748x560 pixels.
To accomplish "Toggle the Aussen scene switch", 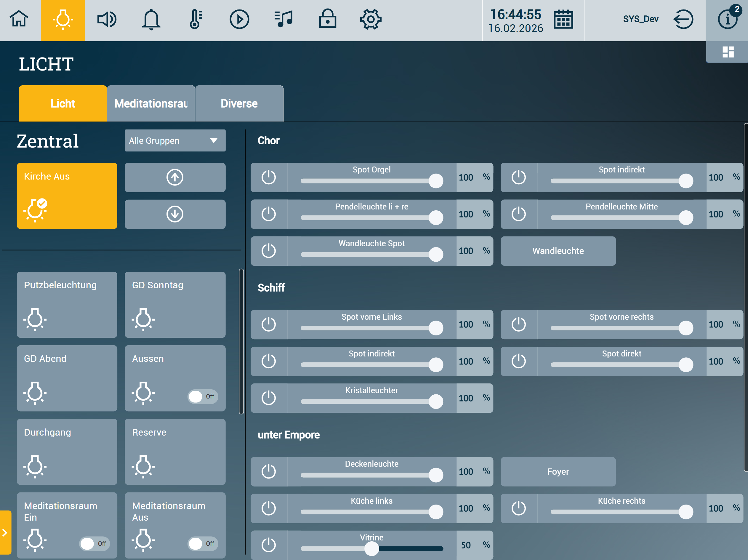I will pos(203,396).
